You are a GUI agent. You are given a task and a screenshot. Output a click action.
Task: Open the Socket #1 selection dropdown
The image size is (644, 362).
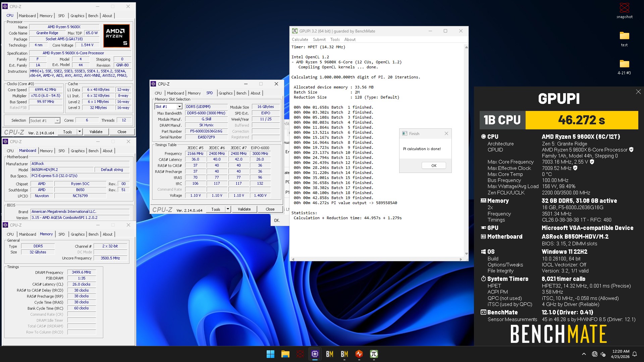click(57, 120)
